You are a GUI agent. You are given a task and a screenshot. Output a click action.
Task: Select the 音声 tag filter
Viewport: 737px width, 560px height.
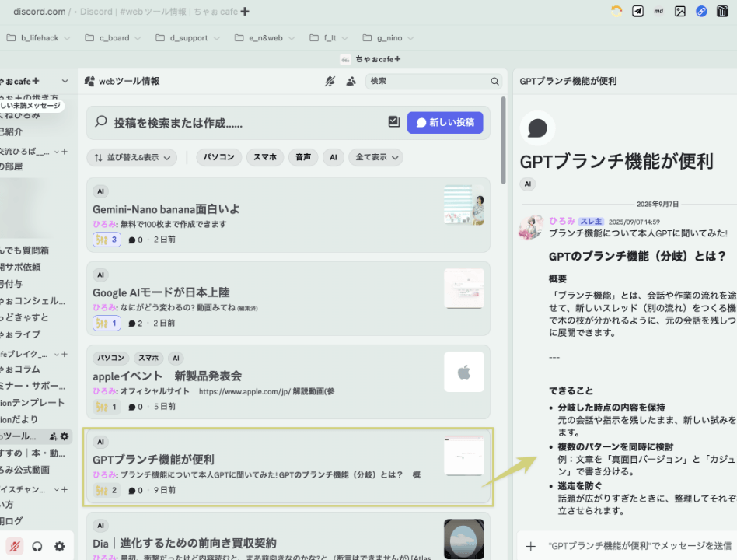pos(302,157)
